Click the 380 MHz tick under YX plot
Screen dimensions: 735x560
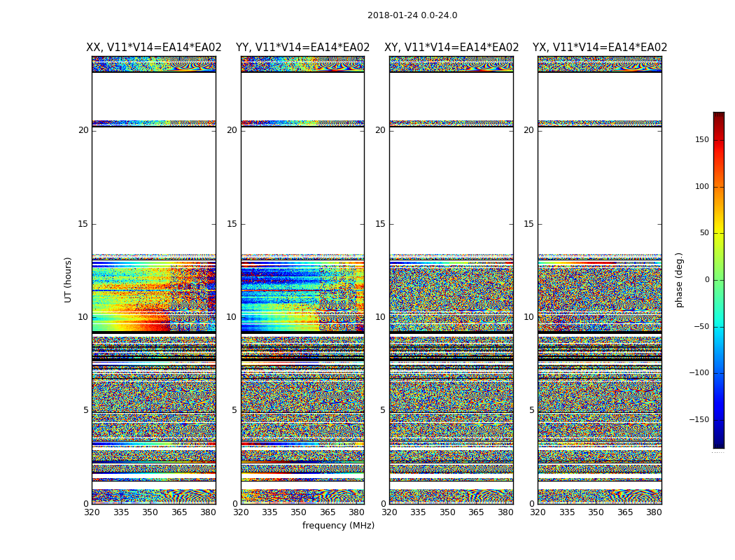[654, 512]
